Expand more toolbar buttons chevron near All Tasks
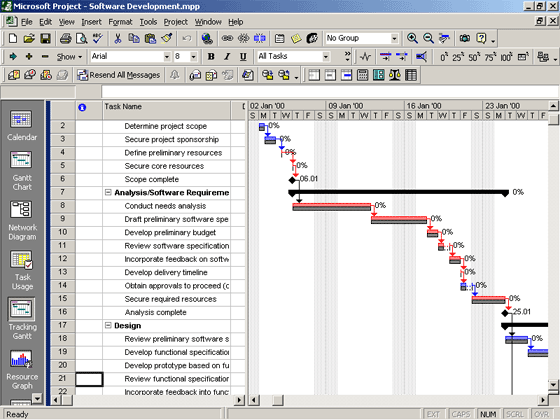Image resolution: width=560 pixels, height=420 pixels. tap(348, 56)
